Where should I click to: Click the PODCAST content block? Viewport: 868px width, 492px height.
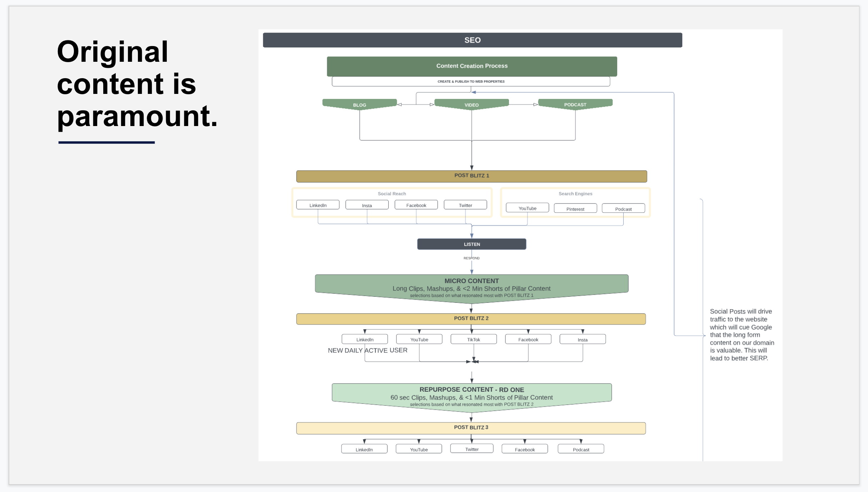574,104
